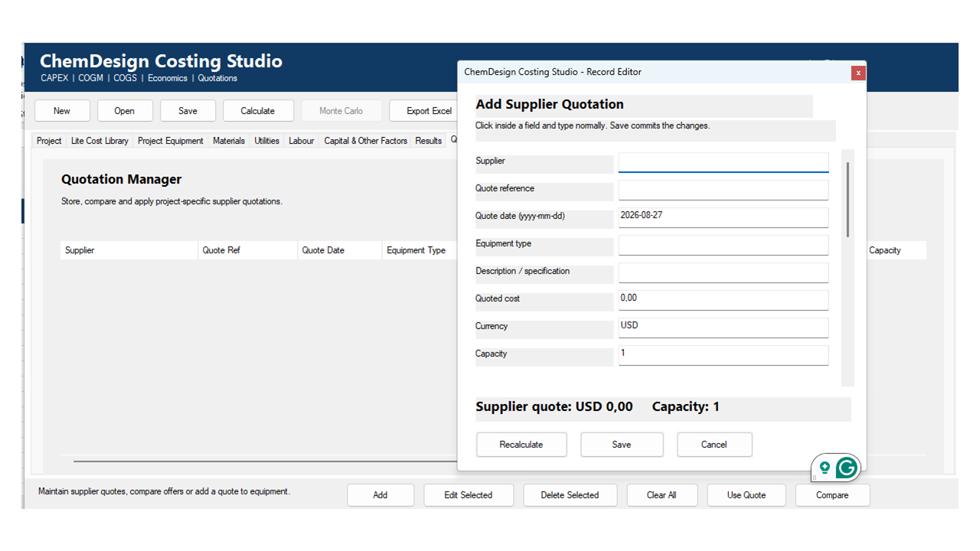Image resolution: width=980 pixels, height=551 pixels.
Task: Select the Capital & Other Factors tab
Action: [366, 141]
